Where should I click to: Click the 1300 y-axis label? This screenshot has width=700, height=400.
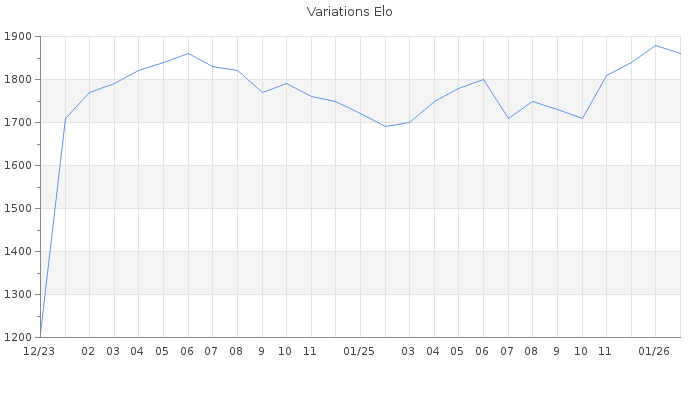click(18, 295)
